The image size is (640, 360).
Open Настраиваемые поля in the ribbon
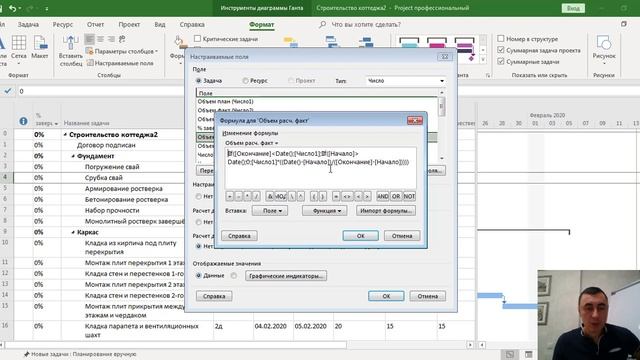pyautogui.click(x=120, y=63)
